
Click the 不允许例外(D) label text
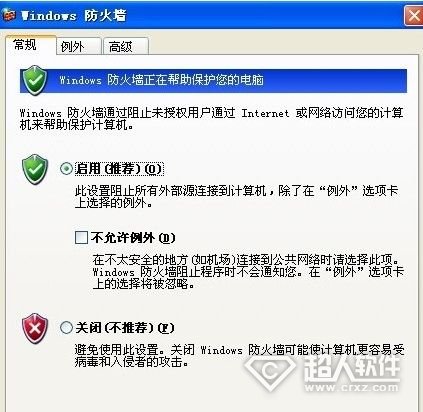[133, 238]
